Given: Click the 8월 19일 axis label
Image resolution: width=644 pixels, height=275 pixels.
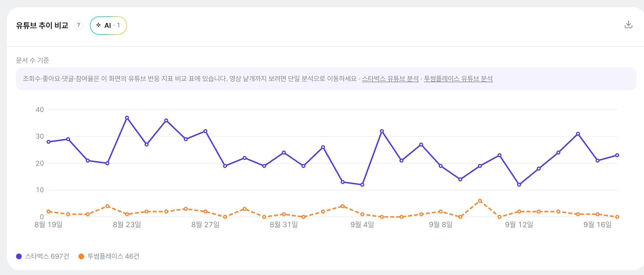Looking at the screenshot, I should point(49,225).
